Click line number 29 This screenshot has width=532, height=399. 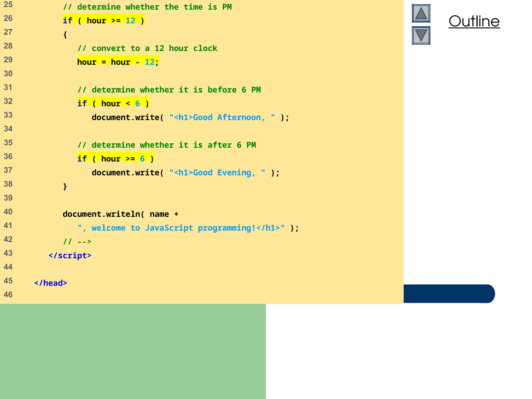(8, 60)
